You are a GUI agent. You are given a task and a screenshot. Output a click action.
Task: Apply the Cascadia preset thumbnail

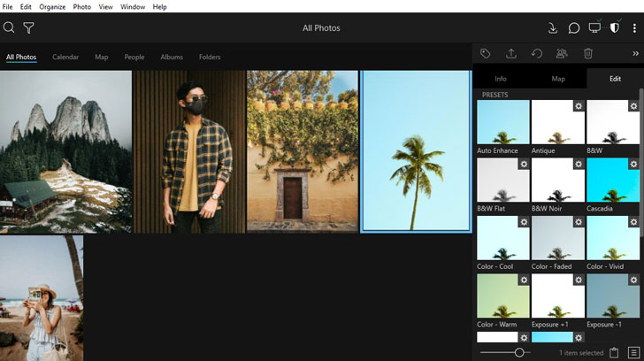[x=613, y=180]
